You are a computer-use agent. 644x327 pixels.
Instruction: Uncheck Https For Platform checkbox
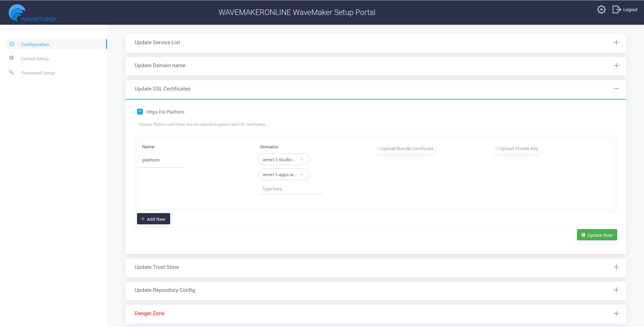tap(140, 112)
